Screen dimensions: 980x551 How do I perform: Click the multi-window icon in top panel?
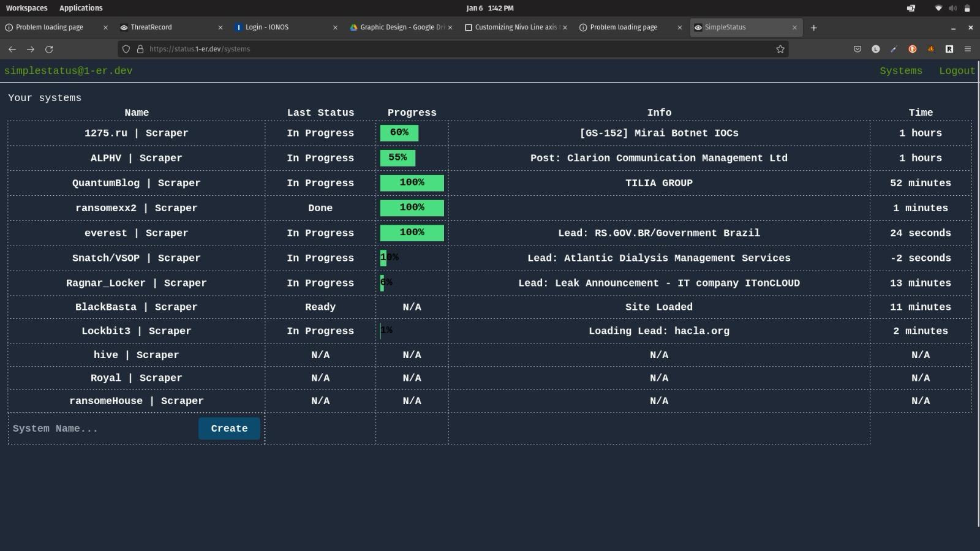pos(911,8)
